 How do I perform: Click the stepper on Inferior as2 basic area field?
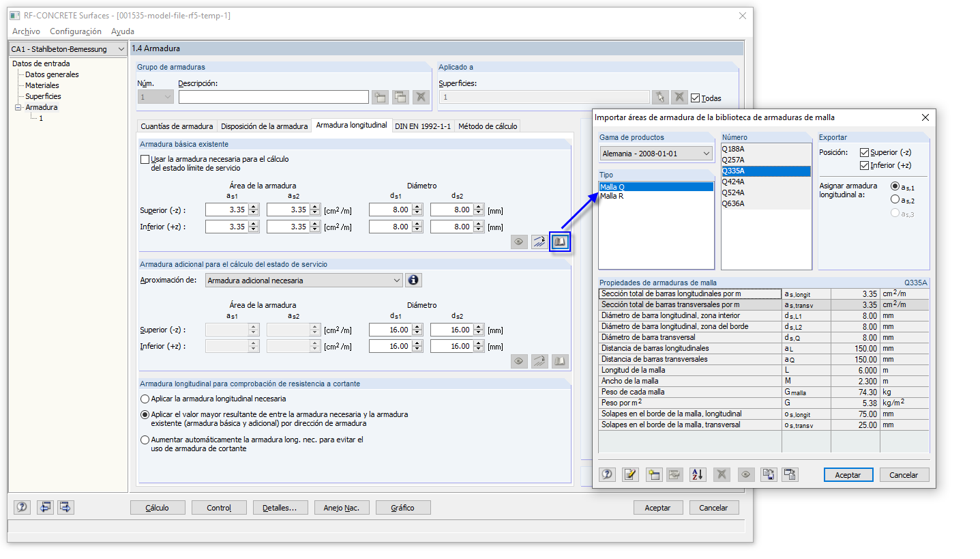[x=315, y=227]
